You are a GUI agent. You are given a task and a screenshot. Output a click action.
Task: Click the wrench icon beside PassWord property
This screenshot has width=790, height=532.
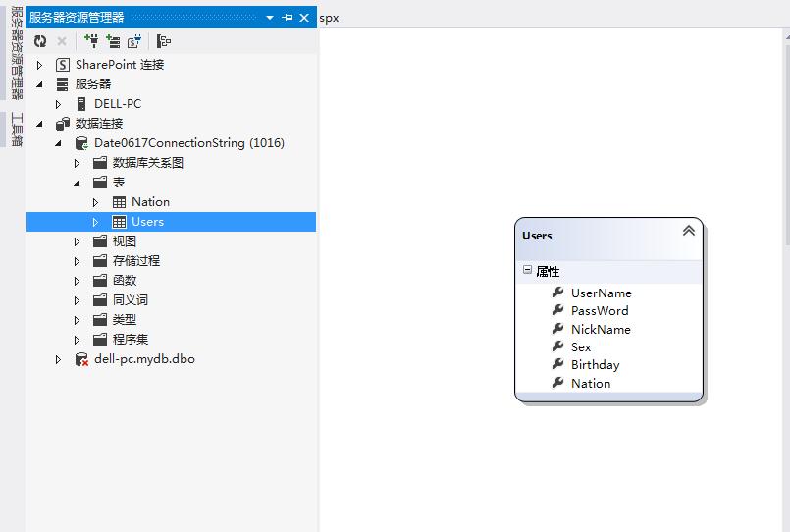[557, 310]
